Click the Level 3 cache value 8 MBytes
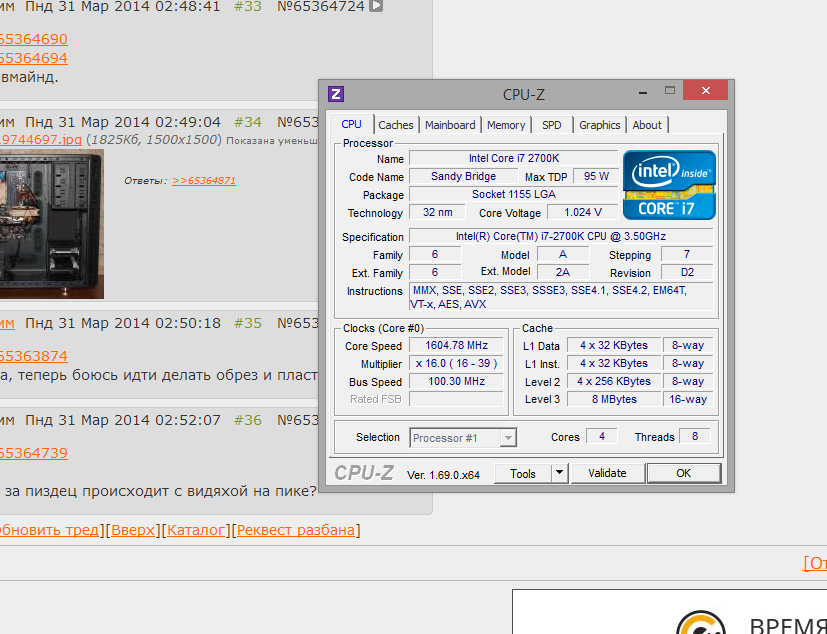The width and height of the screenshot is (827, 634). [614, 399]
